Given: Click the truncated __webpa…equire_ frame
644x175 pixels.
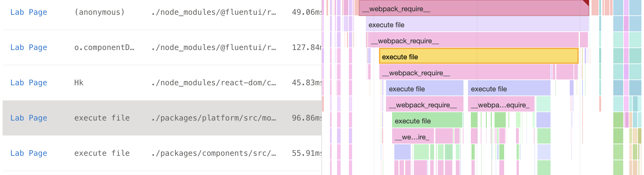Looking at the screenshot, I should pos(501,105).
